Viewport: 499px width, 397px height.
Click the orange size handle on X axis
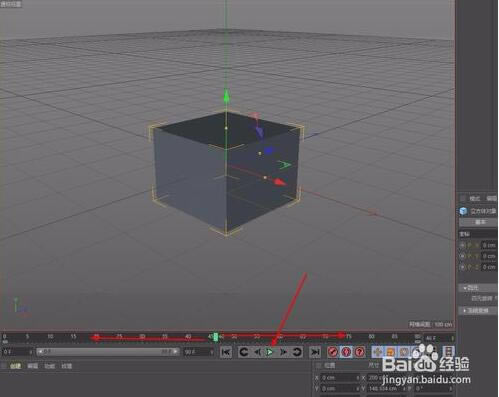pos(265,178)
